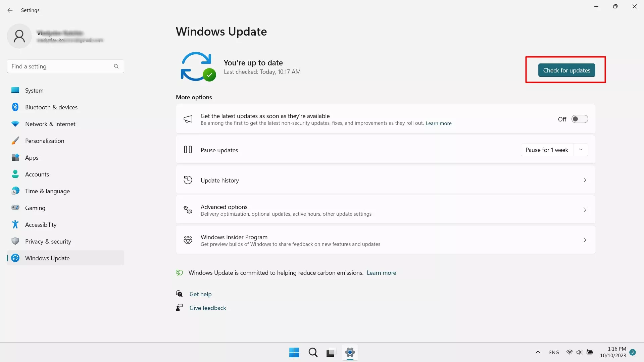Click the Windows Update sync status icon
This screenshot has width=644, height=362.
[198, 66]
